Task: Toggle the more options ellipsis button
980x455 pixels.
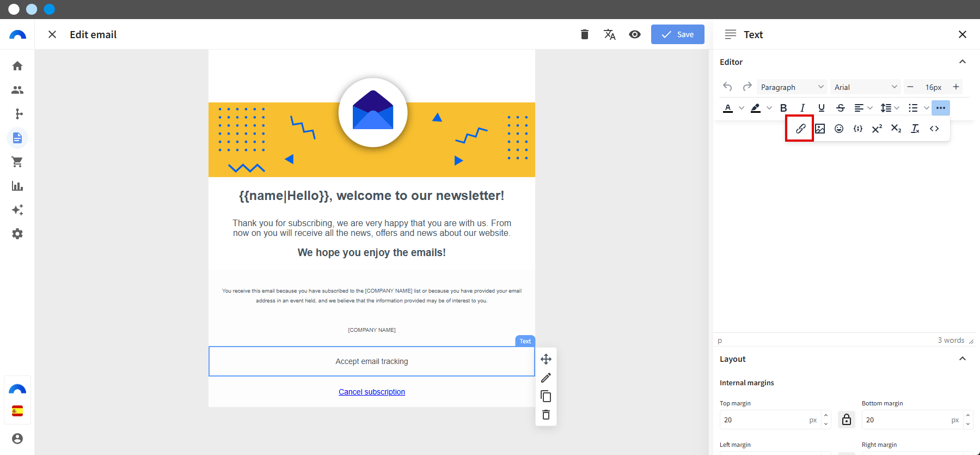Action: 941,108
